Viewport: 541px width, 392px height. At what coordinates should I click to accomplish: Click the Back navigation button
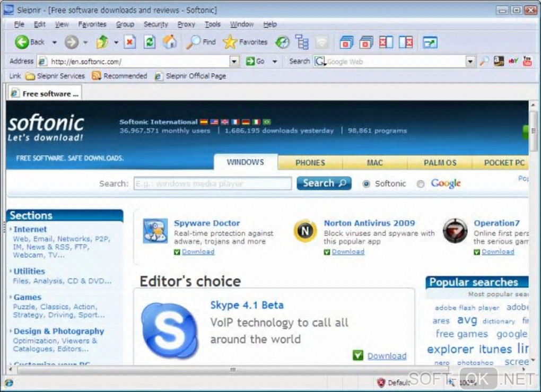click(x=29, y=42)
